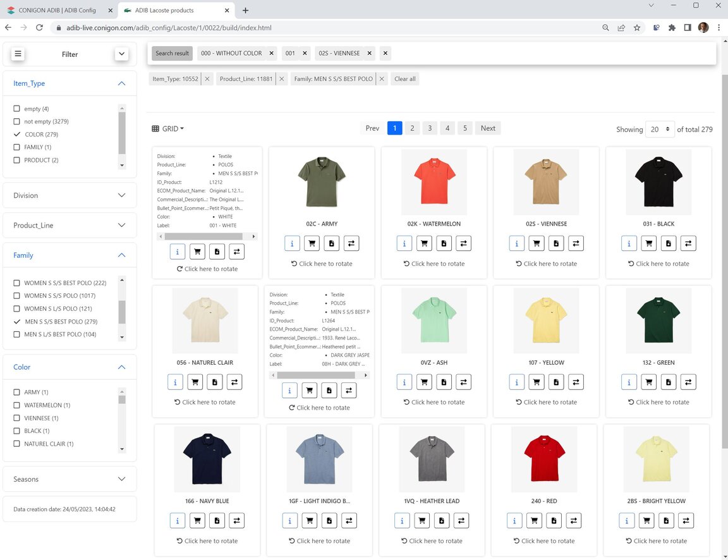This screenshot has width=728, height=560.
Task: Add 0VZ - ASH polo to cart
Action: point(424,382)
